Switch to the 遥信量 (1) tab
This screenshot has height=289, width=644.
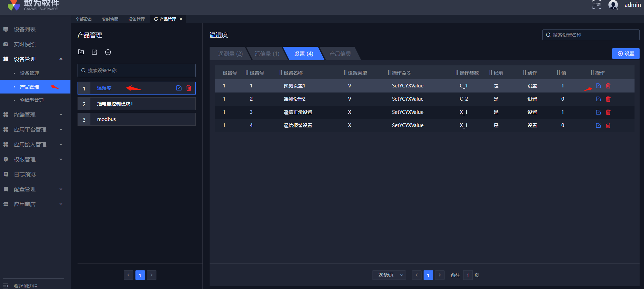point(267,54)
